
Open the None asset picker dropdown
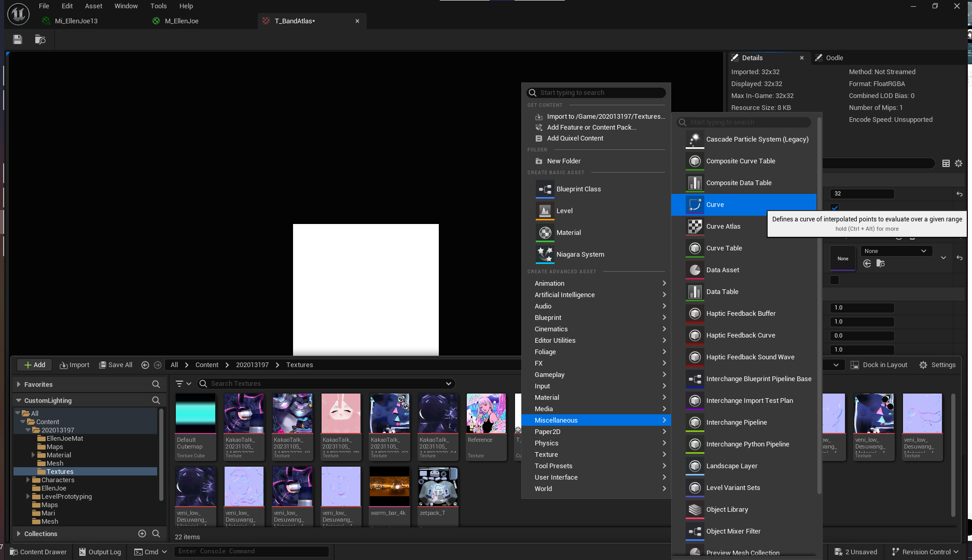896,251
